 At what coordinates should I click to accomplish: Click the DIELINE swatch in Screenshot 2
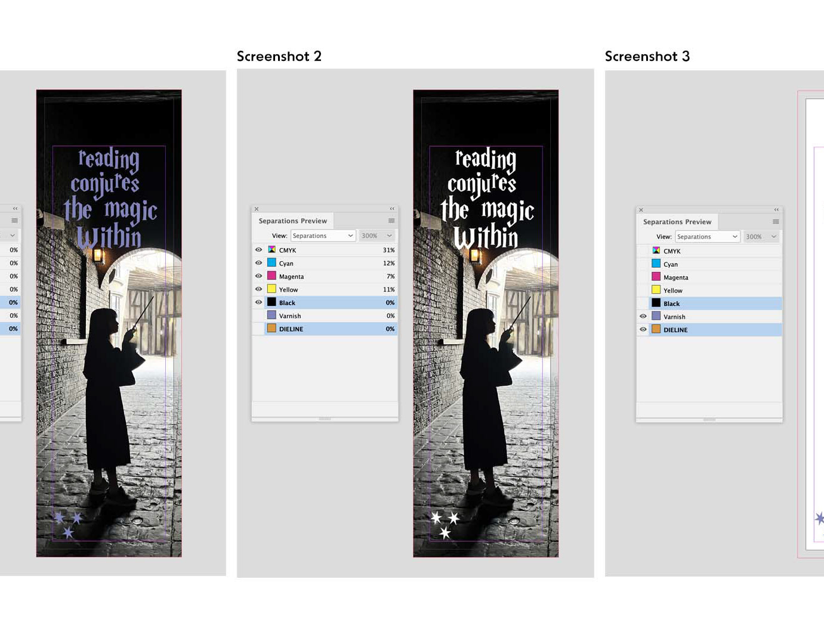click(x=271, y=329)
